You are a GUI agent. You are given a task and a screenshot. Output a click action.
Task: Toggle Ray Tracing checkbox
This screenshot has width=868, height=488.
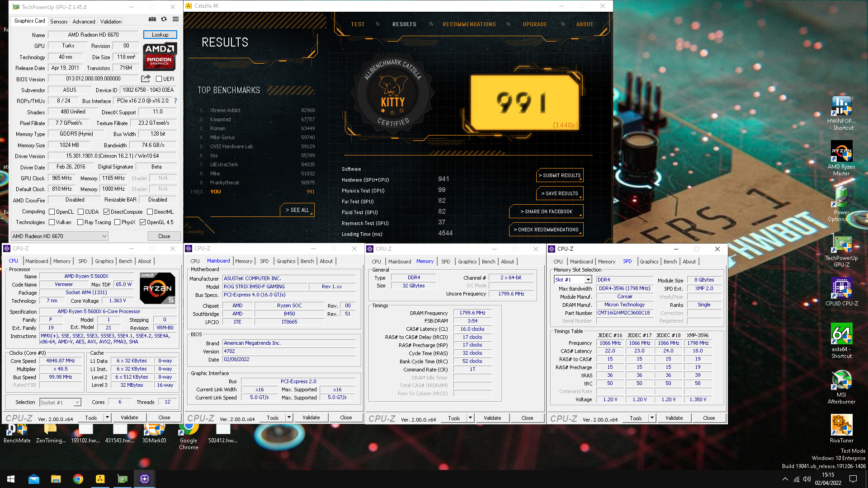tap(80, 222)
